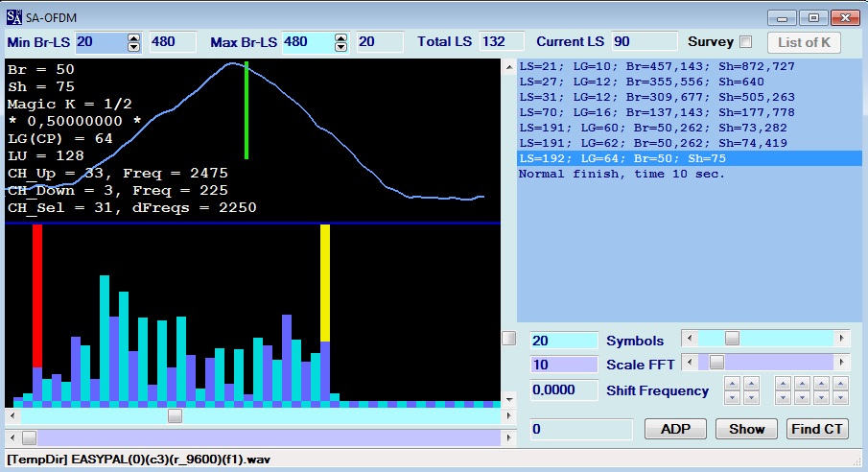868x472 pixels.
Task: Select the row LS=191; LG=62; Sh=74,419
Action: click(690, 143)
